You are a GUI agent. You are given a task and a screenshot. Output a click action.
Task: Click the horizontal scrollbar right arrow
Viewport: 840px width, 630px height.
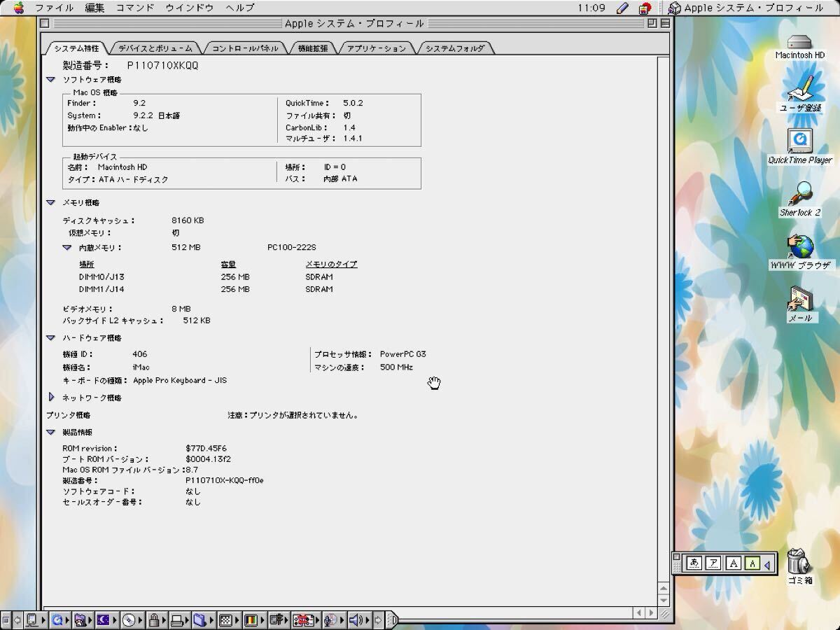coord(651,613)
